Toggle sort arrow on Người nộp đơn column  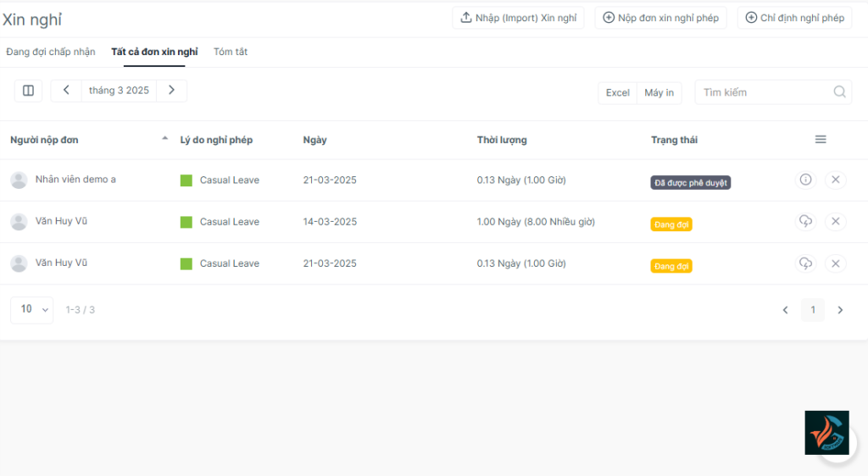(x=164, y=139)
